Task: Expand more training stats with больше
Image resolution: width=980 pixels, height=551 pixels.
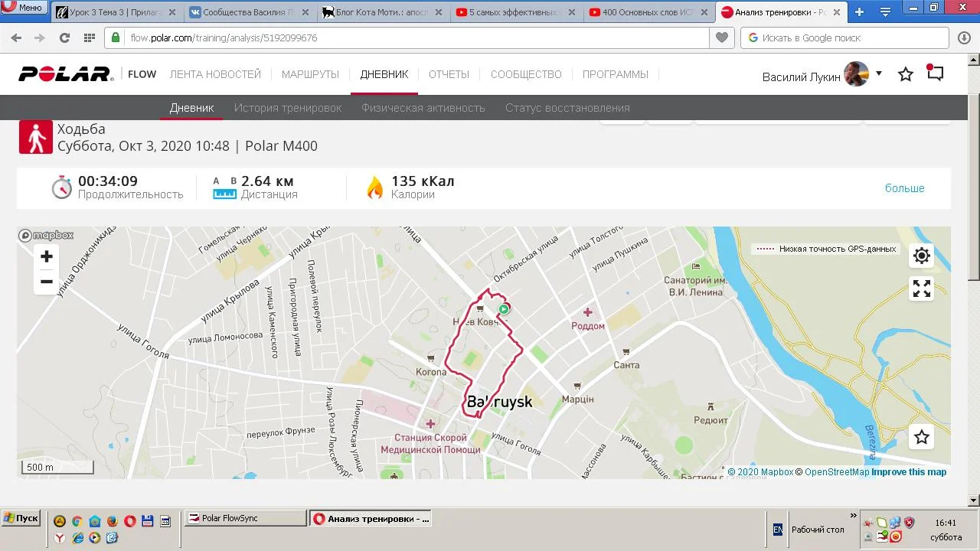Action: 905,188
